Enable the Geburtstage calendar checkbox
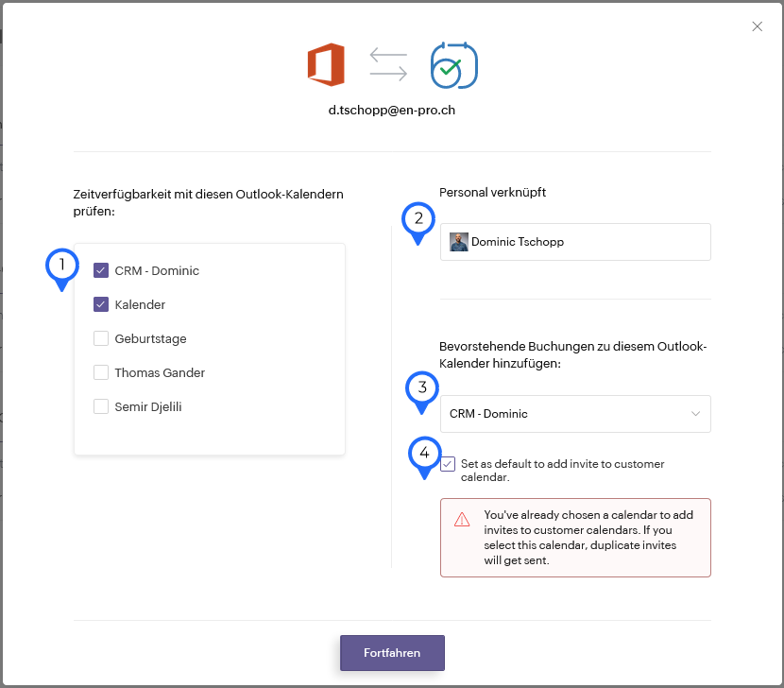This screenshot has height=688, width=784. [x=101, y=338]
